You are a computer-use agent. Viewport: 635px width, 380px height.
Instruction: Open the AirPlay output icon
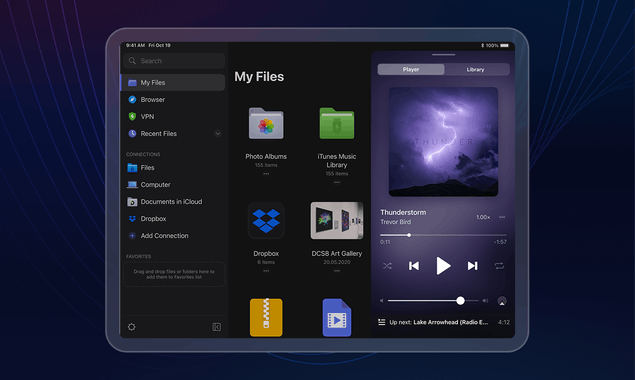click(x=502, y=301)
